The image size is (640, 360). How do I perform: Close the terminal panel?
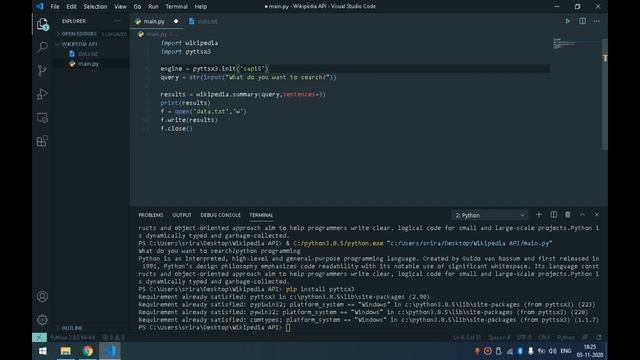(596, 215)
